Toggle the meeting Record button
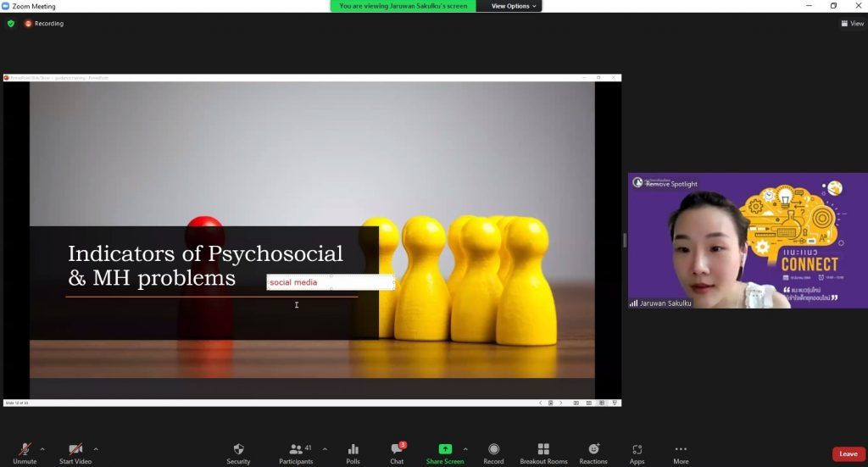868x467 pixels. [493, 453]
